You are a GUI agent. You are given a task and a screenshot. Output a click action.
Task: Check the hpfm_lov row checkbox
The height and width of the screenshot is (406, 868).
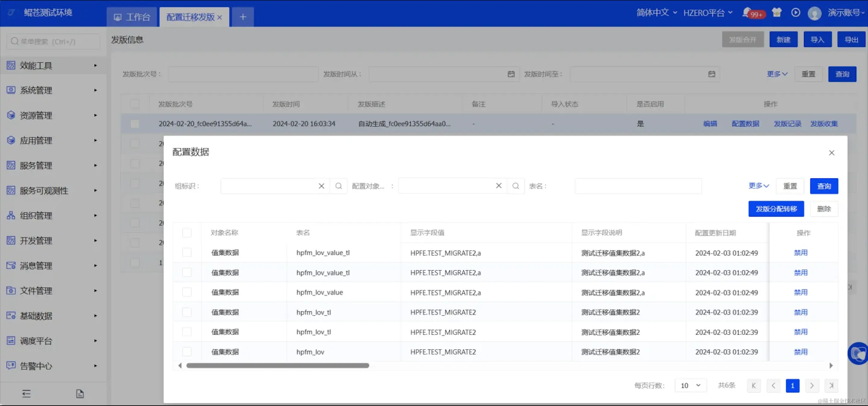187,352
